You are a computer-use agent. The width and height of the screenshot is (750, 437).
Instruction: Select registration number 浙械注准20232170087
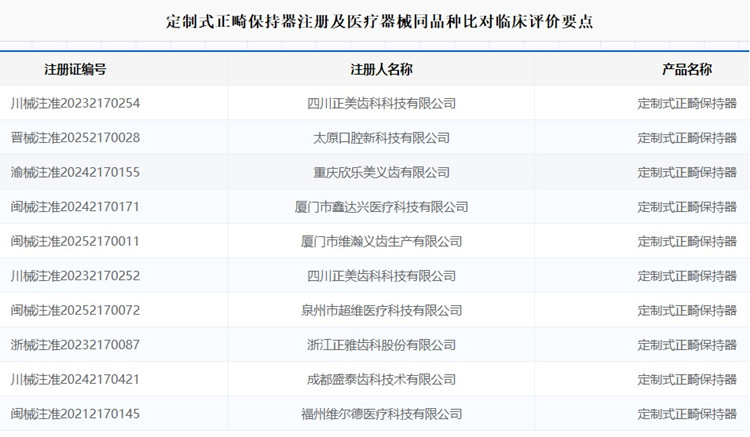tap(75, 345)
